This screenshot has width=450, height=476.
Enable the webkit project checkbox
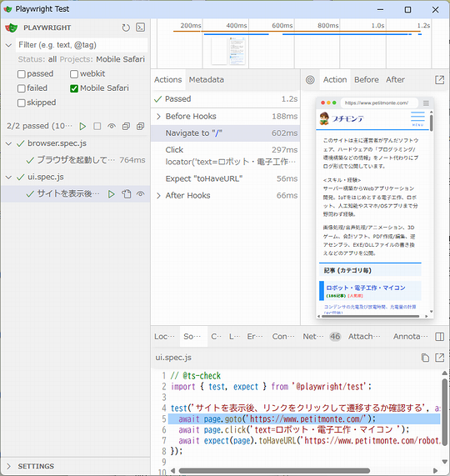[74, 74]
